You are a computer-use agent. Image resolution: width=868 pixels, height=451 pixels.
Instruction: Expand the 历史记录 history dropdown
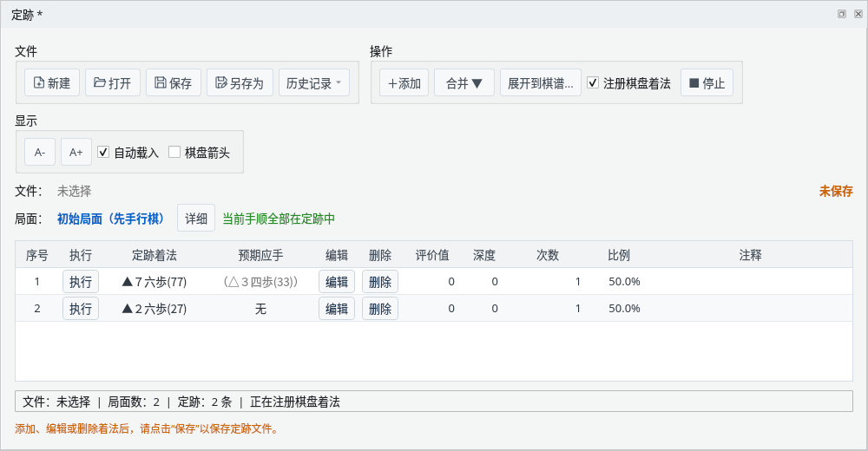pos(314,83)
